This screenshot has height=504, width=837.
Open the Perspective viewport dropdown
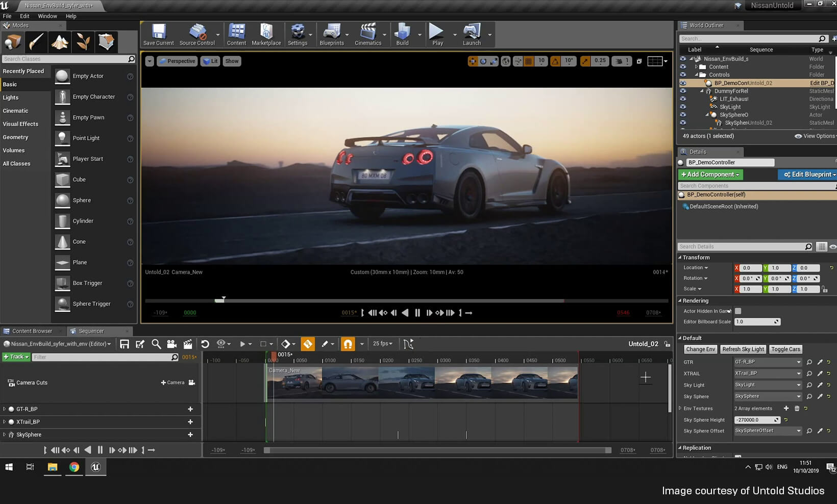(177, 61)
